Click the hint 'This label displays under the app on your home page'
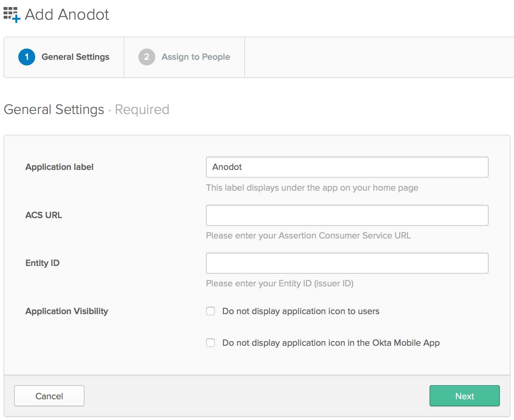Image resolution: width=514 pixels, height=420 pixels. (312, 188)
